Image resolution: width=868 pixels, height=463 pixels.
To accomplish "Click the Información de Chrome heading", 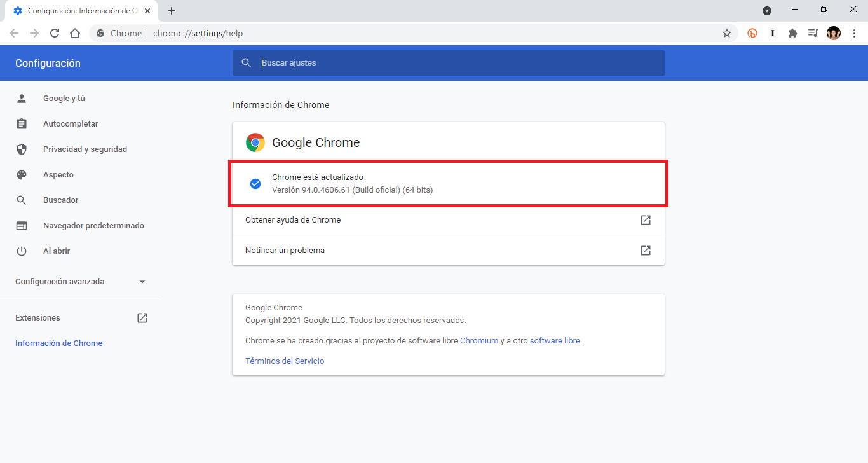I will [x=281, y=105].
